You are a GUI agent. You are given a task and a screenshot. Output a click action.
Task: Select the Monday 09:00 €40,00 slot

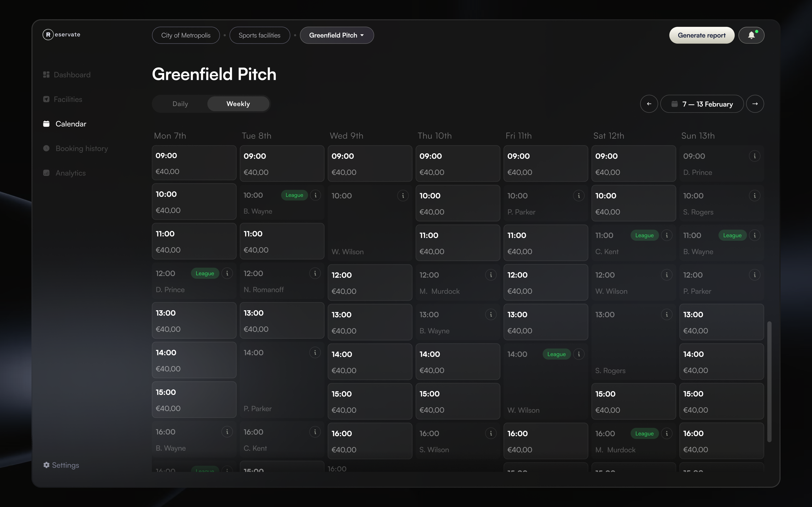point(194,163)
